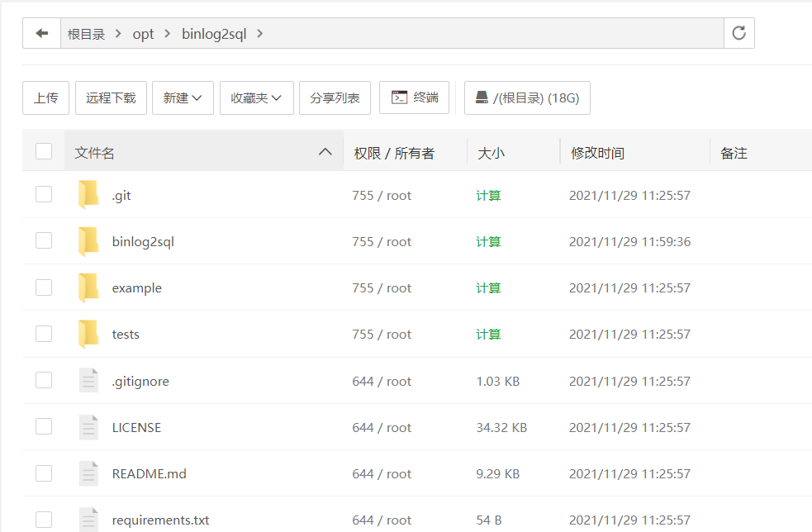Select binlog2sql in breadcrumb path
Screen dimensions: 812x532
[214, 34]
